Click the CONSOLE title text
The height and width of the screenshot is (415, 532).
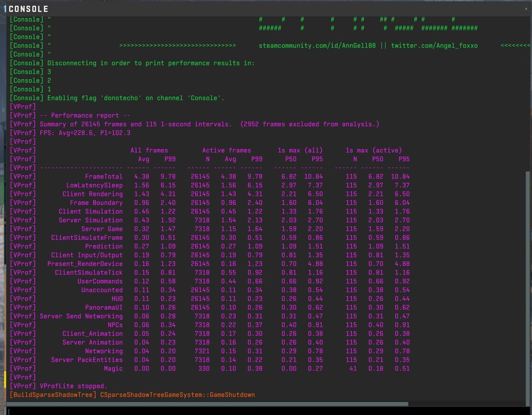click(x=28, y=9)
